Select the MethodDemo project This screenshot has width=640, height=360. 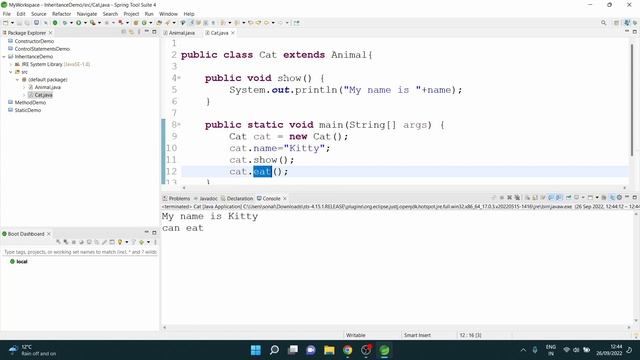click(x=30, y=102)
